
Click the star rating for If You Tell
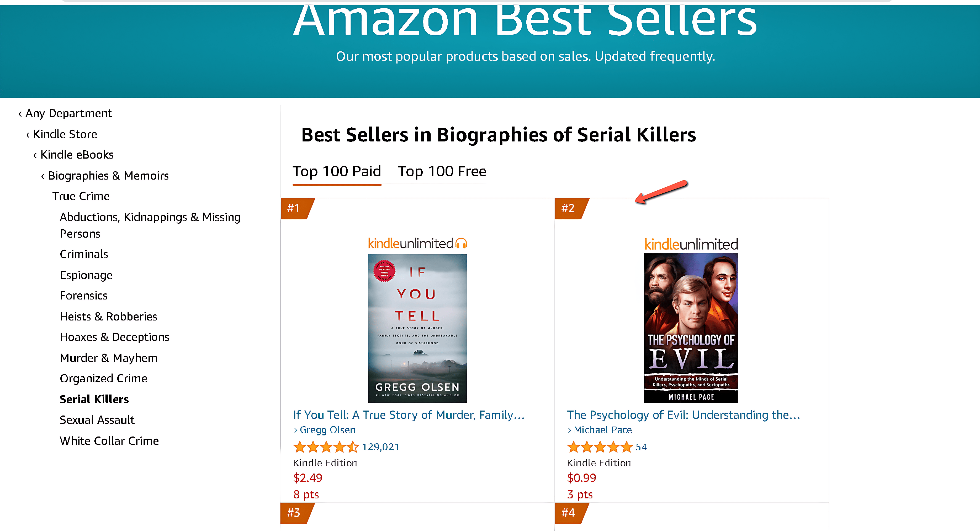pos(326,447)
